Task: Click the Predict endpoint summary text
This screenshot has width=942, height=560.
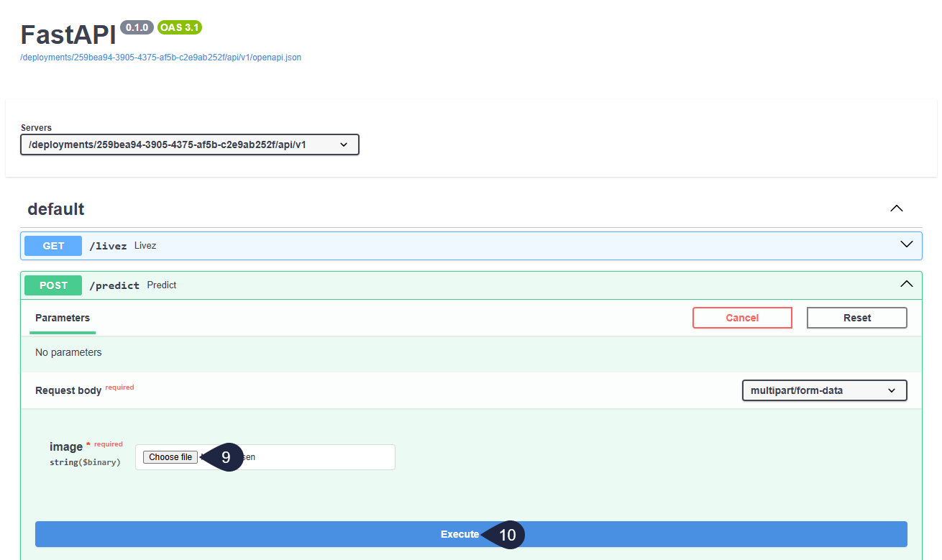Action: click(162, 285)
